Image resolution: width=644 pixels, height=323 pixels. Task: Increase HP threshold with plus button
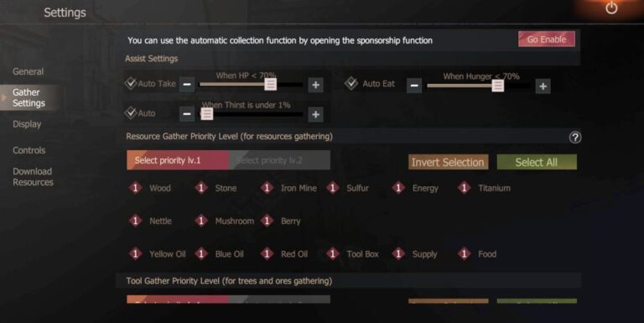coord(315,85)
